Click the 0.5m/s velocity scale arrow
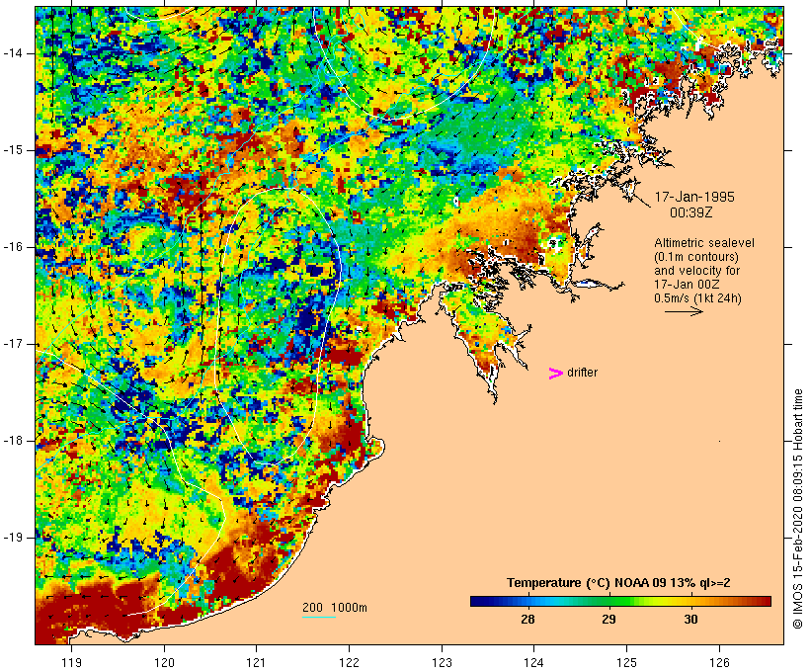Screen dimensions: 810x672 click(684, 311)
